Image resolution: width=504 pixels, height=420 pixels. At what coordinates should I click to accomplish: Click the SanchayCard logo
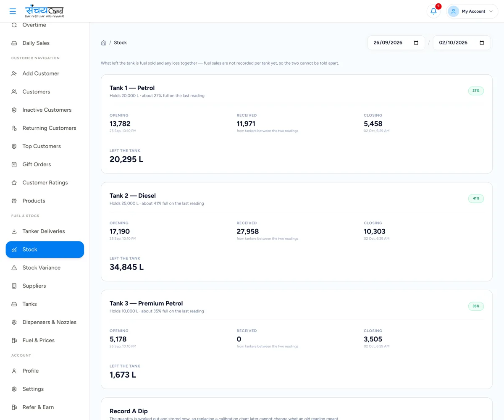pos(45,11)
